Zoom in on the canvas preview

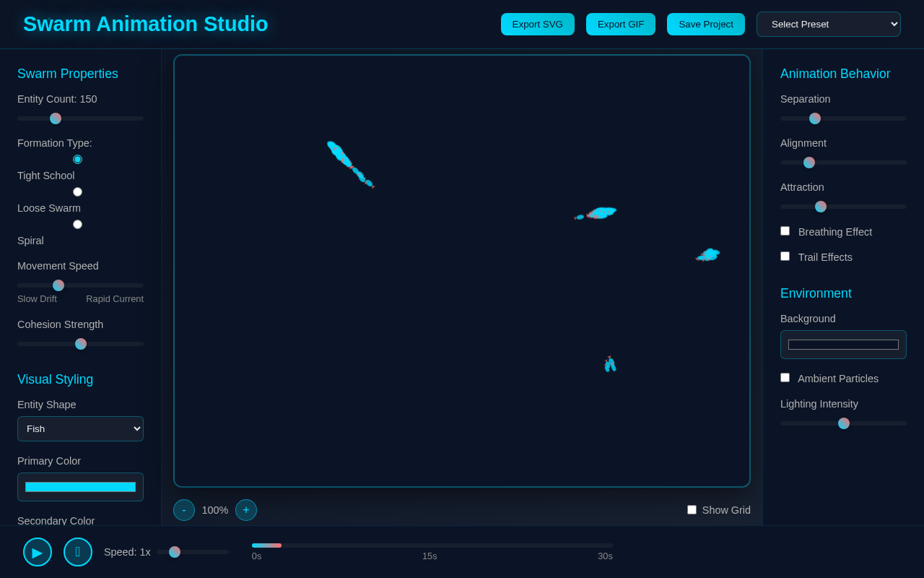246,510
